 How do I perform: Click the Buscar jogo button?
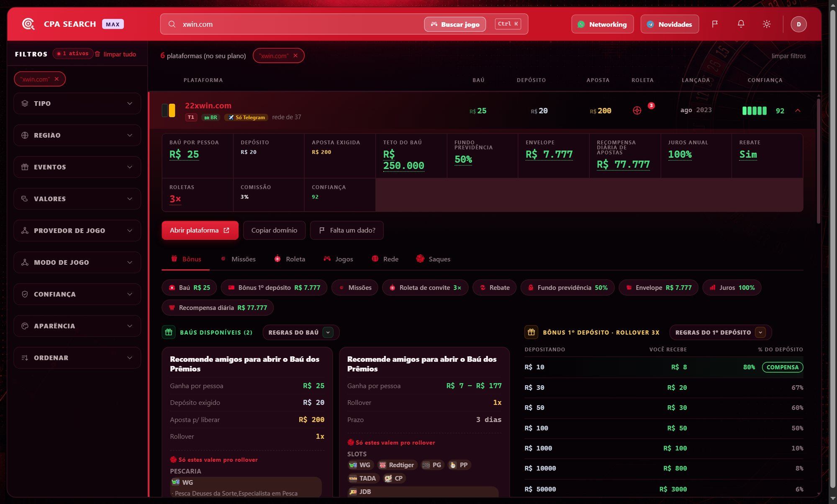pos(455,24)
